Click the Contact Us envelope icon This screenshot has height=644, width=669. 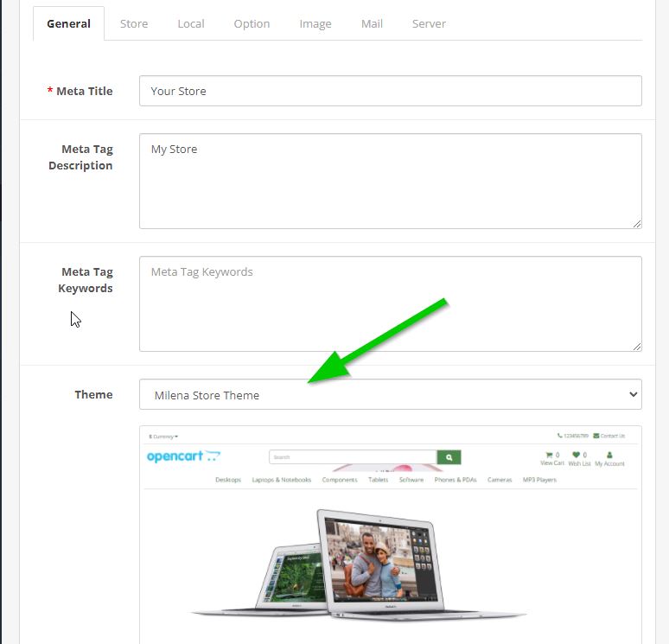[x=596, y=436]
